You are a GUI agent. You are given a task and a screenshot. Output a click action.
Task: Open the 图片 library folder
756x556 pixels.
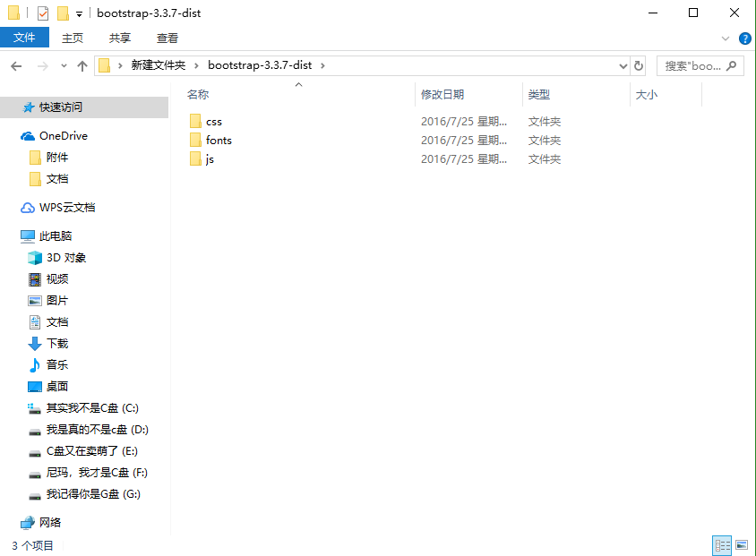pyautogui.click(x=57, y=301)
